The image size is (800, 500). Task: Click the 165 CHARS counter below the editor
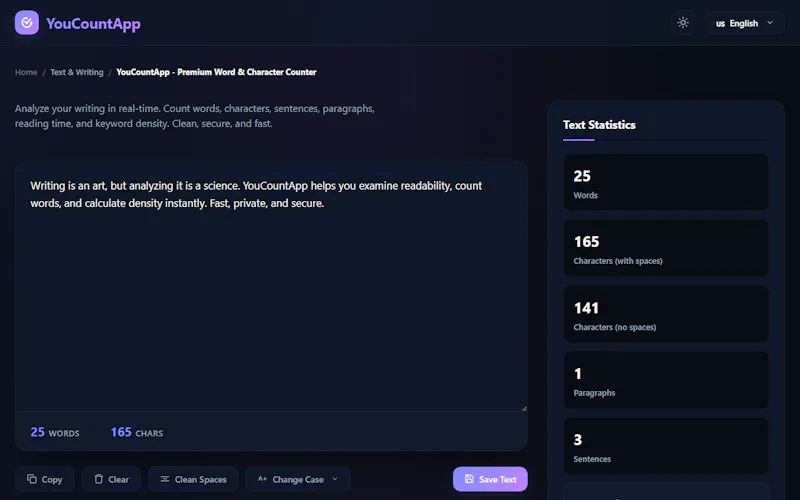[137, 432]
